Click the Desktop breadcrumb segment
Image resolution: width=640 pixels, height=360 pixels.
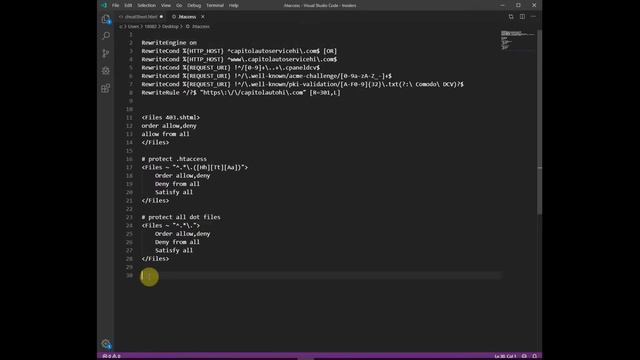point(170,27)
